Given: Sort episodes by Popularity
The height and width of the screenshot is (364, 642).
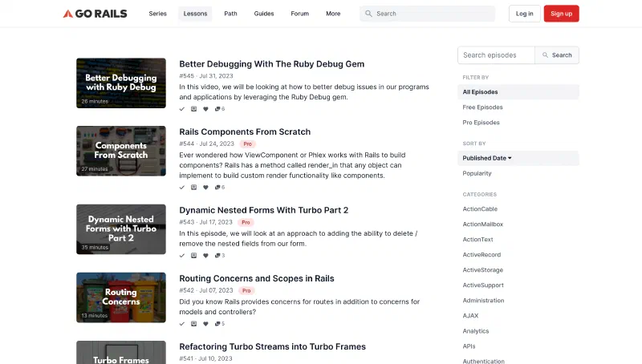Looking at the screenshot, I should click(477, 173).
